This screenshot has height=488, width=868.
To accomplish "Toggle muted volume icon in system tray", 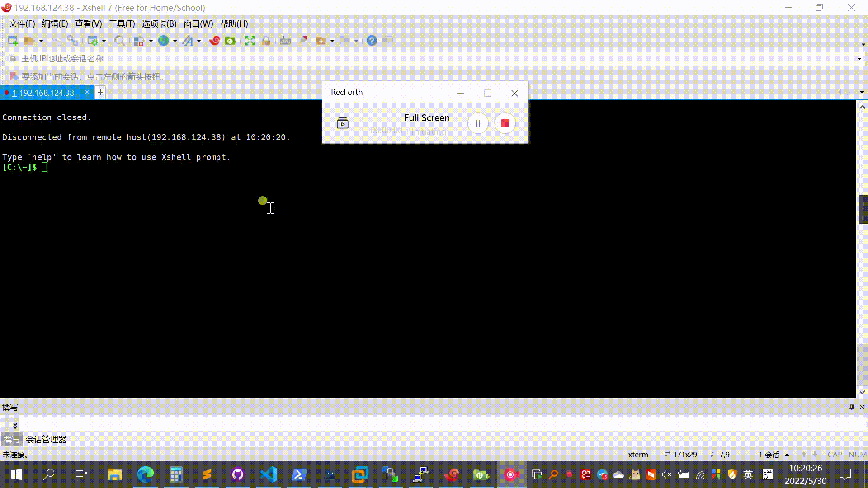I will (x=667, y=474).
